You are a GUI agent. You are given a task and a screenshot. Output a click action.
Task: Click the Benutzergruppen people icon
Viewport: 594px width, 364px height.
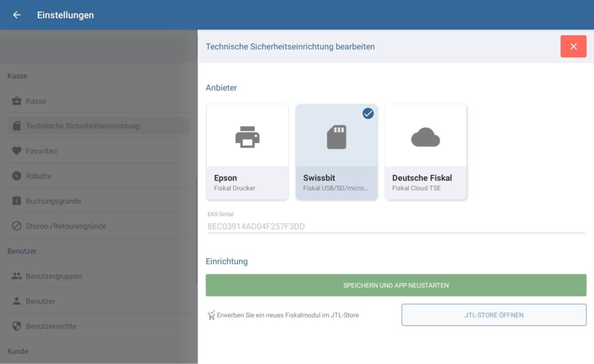[17, 276]
